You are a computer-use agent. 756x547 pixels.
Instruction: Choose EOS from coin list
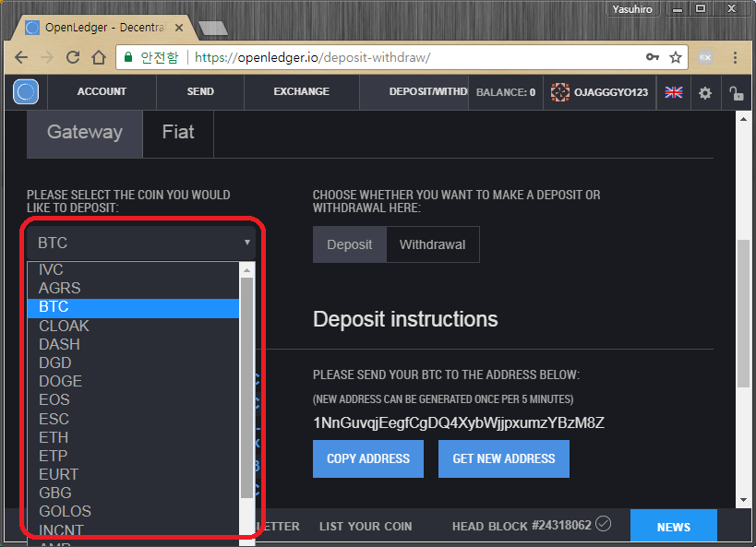coord(134,400)
